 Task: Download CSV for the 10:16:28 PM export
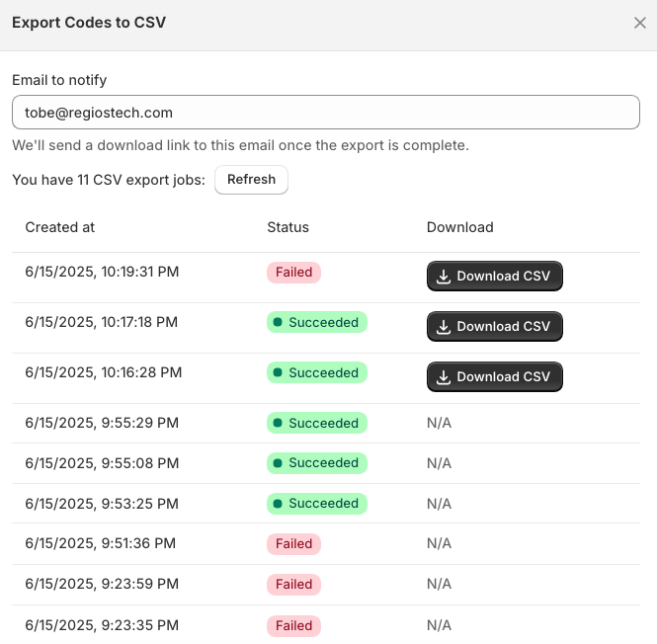[494, 376]
